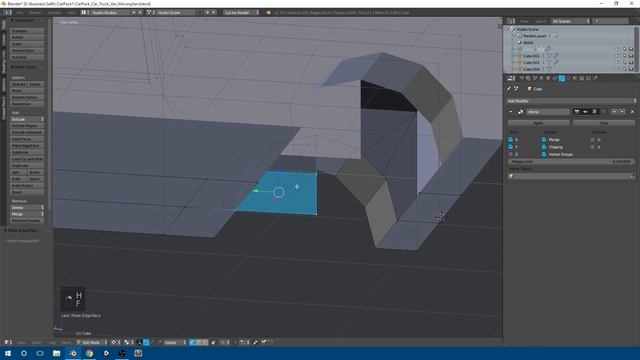
Task: Open the Delete dropdown under Remove
Action: tap(27, 207)
